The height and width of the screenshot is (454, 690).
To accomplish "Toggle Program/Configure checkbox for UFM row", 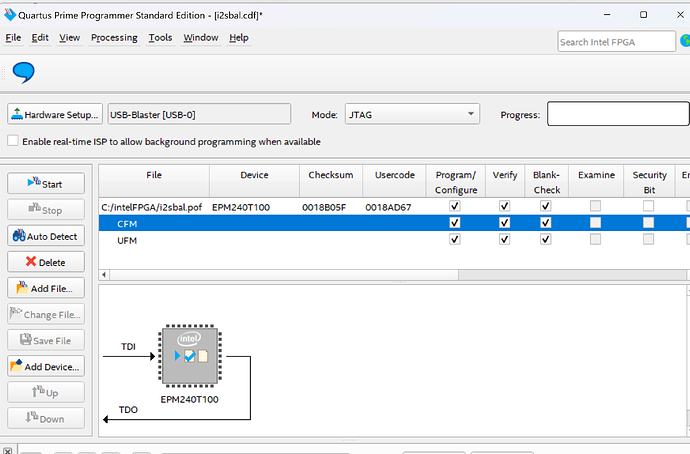I will point(455,239).
